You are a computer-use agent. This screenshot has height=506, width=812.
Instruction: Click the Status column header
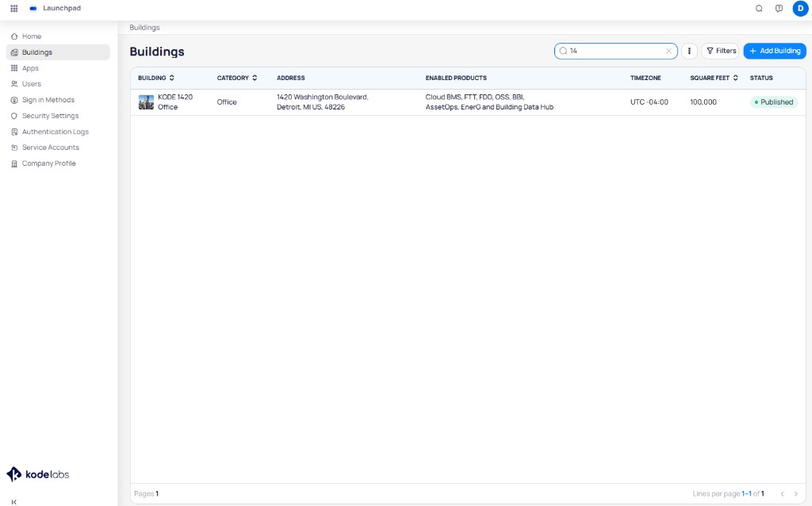click(x=761, y=79)
